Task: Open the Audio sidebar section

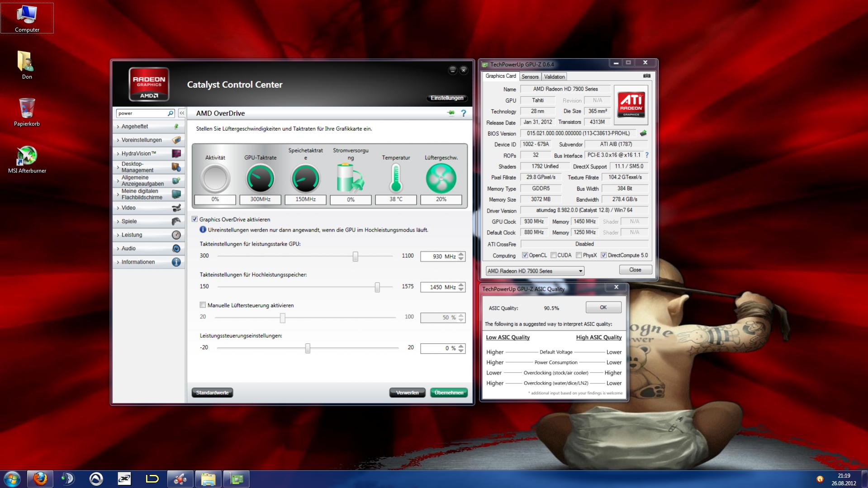Action: pos(149,249)
